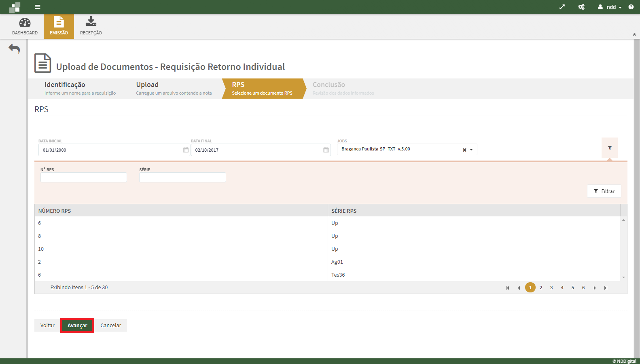Toggle the advanced filter funnel button

(x=610, y=148)
